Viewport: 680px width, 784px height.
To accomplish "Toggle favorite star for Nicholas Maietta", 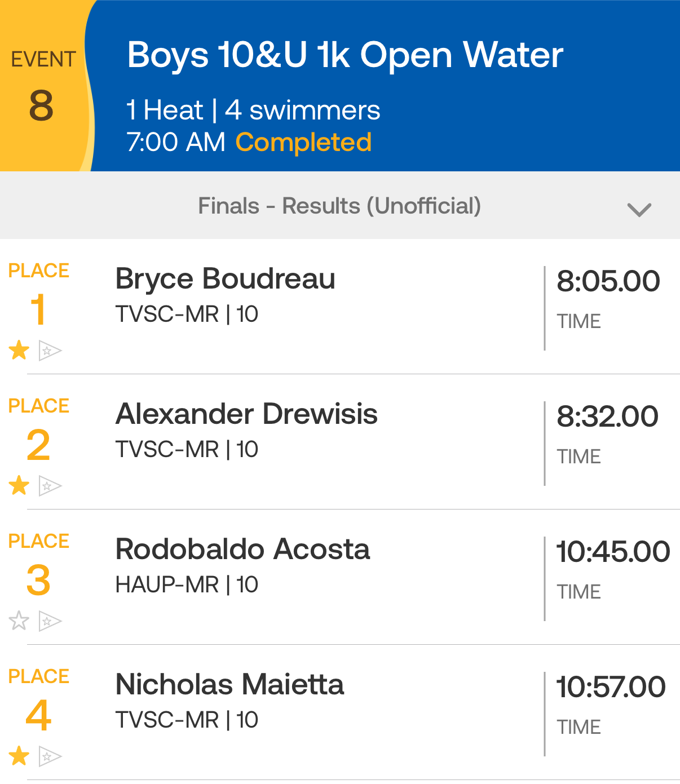I will click(19, 756).
